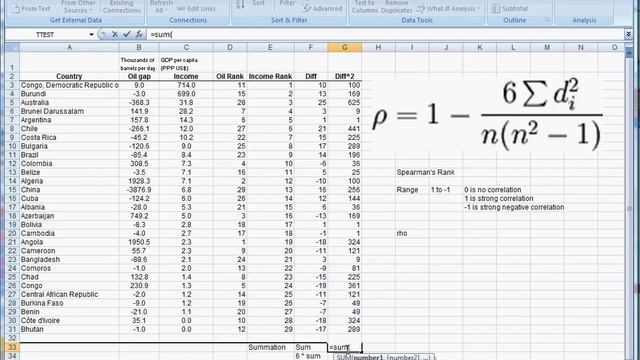Viewport: 640px width, 360px height.
Task: Click '0 is no correlation' cell
Action: [x=492, y=190]
